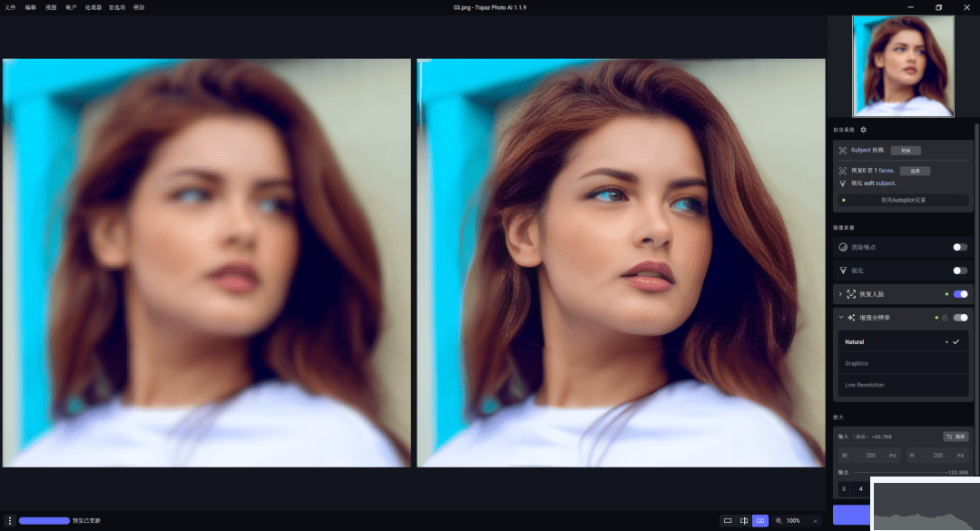Select the Graphics model option
Screen dimensions: 980x531
click(x=903, y=363)
